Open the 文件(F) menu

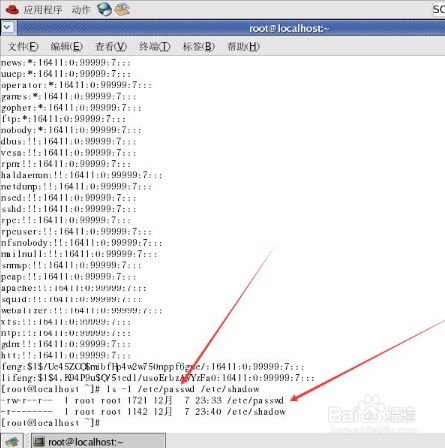[x=23, y=46]
